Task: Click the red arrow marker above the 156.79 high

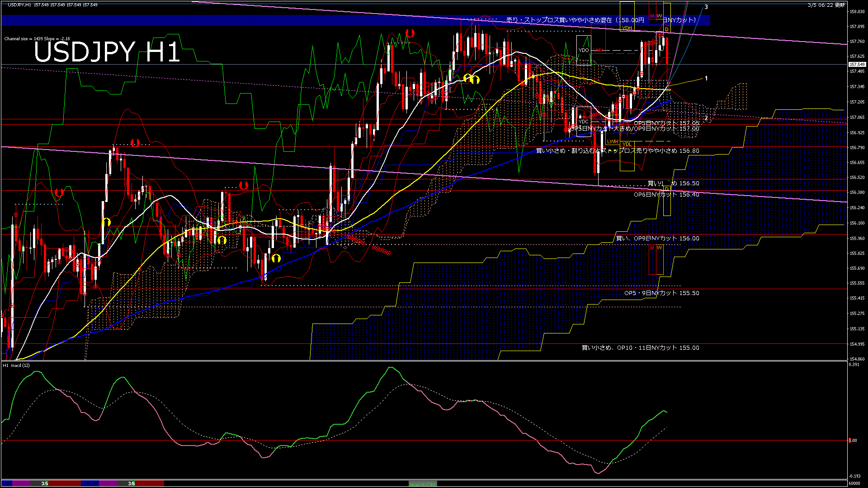Action: [135, 143]
